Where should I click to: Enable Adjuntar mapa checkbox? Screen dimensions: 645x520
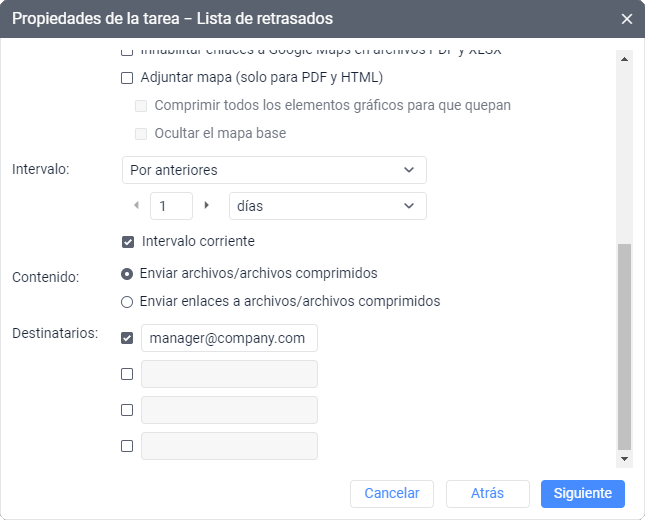127,78
